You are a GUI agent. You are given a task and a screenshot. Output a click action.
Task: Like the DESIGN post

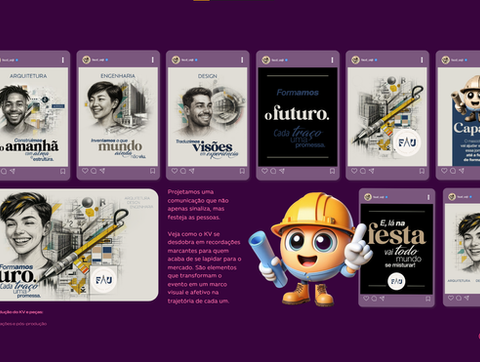[x=174, y=171]
